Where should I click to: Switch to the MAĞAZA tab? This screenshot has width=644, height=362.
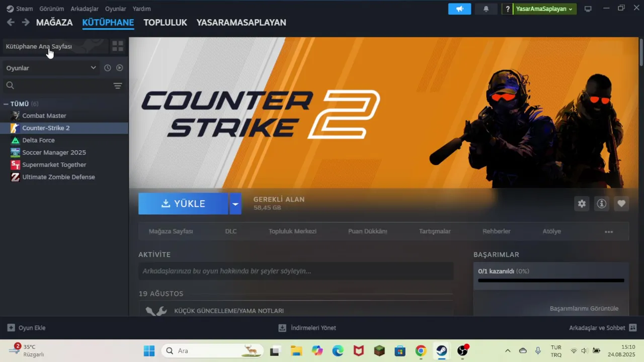coord(54,23)
